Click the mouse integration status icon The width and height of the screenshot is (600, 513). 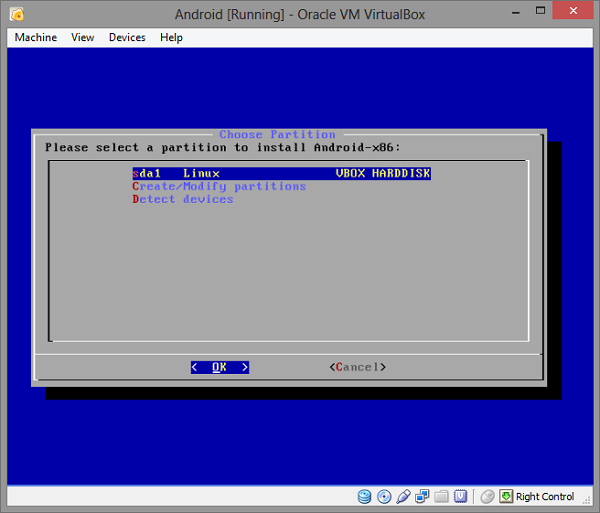pyautogui.click(x=488, y=497)
